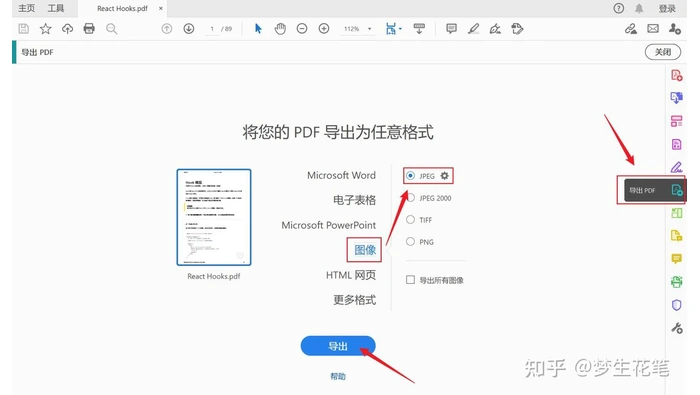This screenshot has width=700, height=395.
Task: Click the React Hooks.pdf page thumbnail
Action: [x=214, y=217]
